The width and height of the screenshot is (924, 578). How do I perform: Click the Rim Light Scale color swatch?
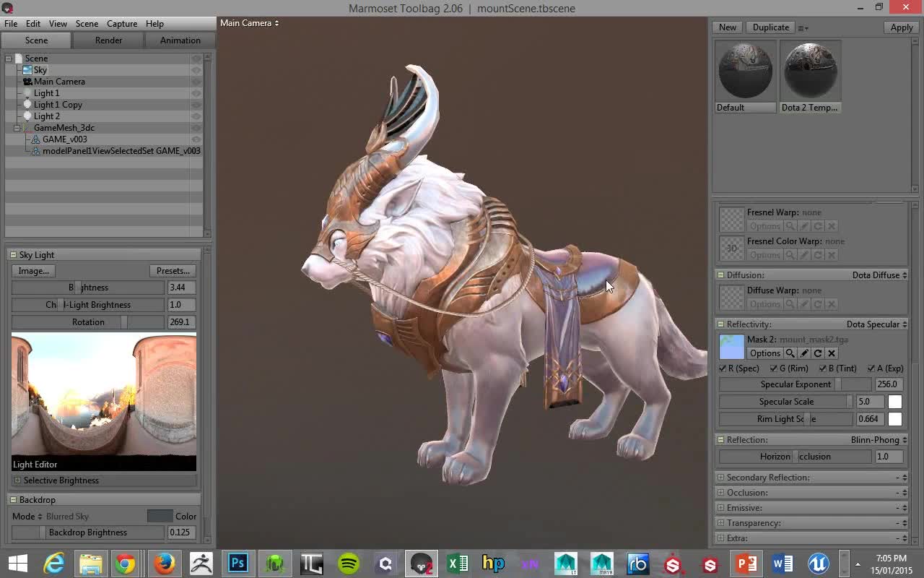895,419
